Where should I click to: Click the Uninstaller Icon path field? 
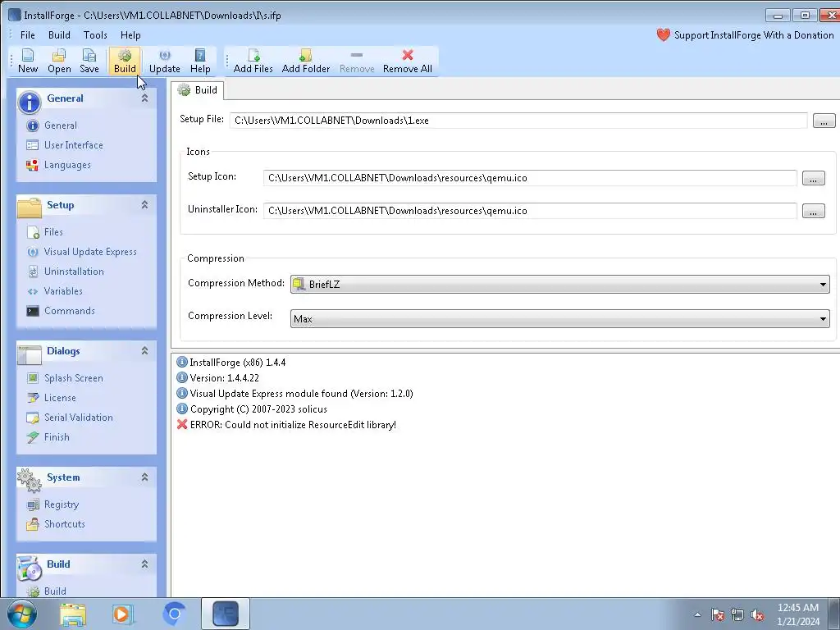[x=530, y=211]
